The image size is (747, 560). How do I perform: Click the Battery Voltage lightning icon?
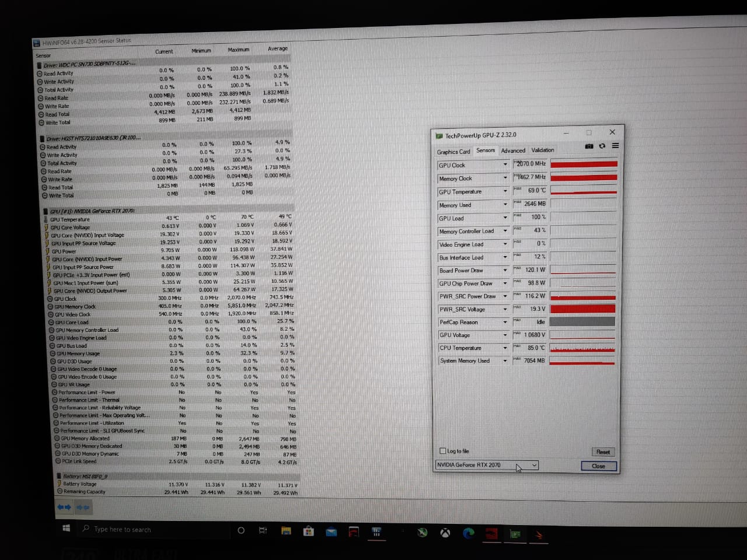(x=59, y=484)
